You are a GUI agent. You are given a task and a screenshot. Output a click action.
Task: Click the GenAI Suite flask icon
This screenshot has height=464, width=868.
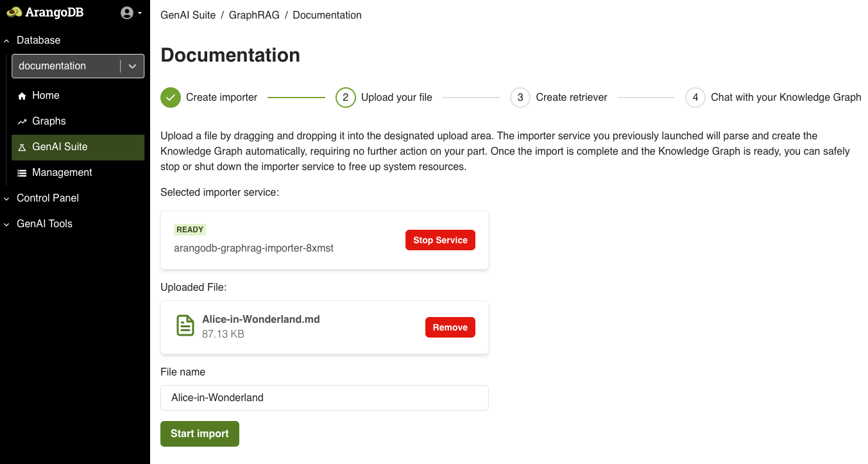pos(22,147)
